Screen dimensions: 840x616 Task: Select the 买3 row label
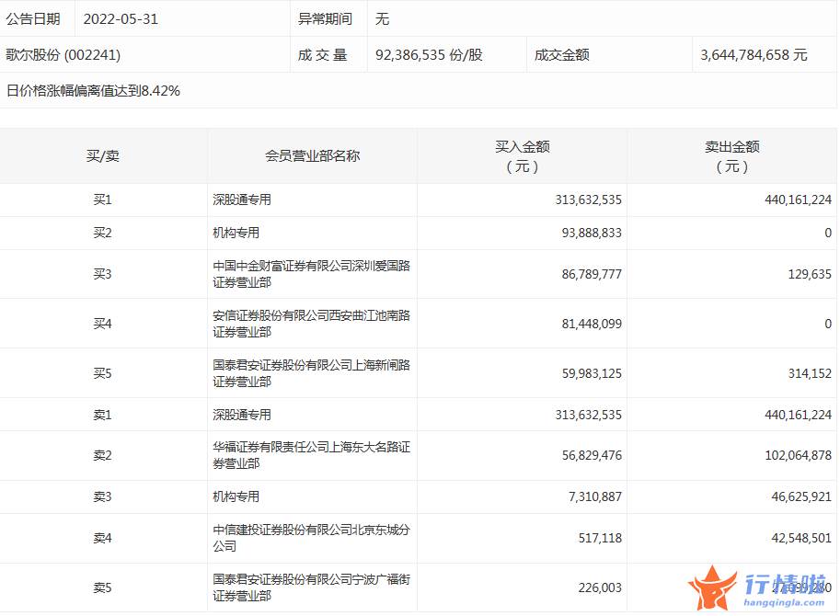click(103, 274)
